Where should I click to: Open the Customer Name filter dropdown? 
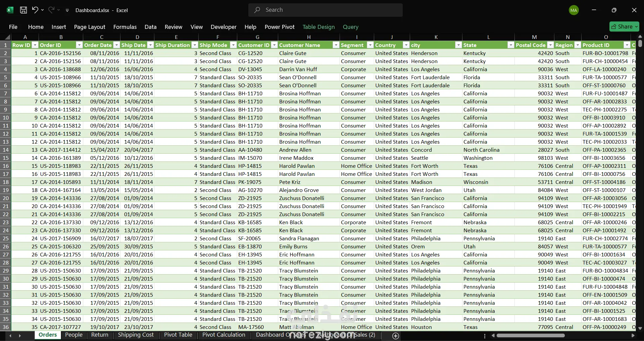point(336,45)
